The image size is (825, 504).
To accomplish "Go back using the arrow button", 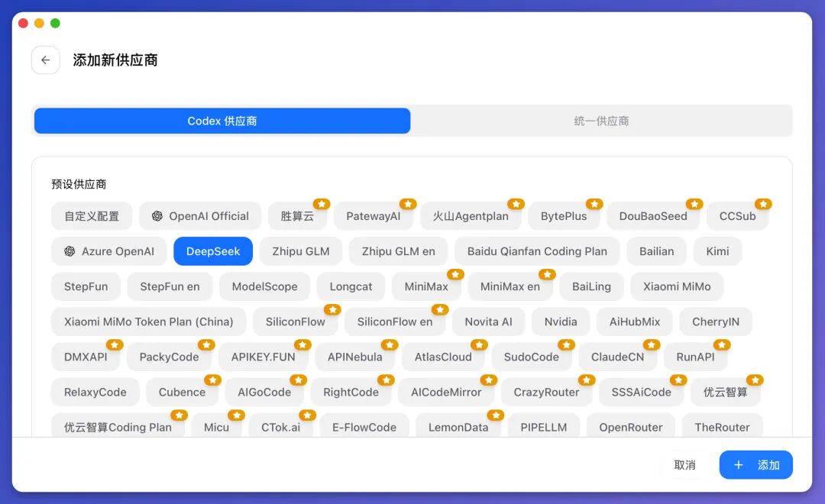I will (45, 60).
